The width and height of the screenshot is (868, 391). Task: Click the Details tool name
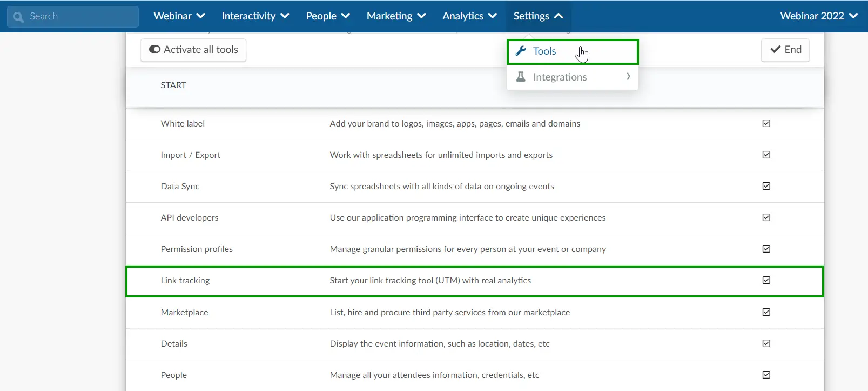coord(174,344)
